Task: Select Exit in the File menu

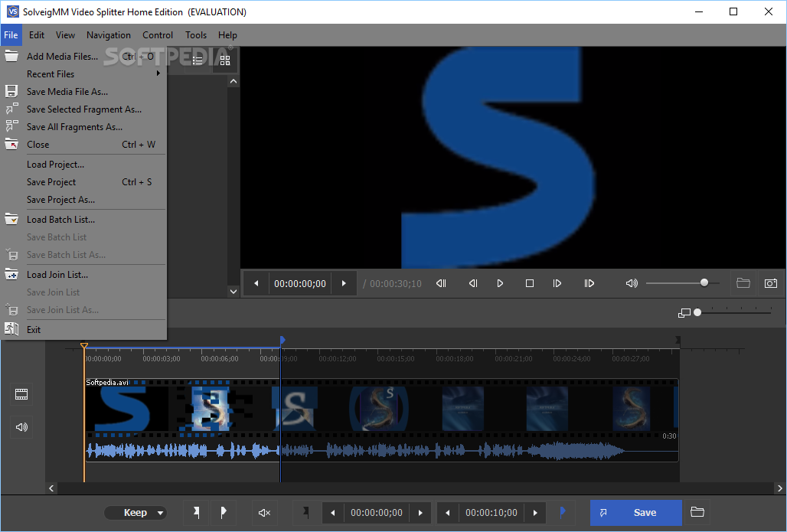Action: (83, 330)
